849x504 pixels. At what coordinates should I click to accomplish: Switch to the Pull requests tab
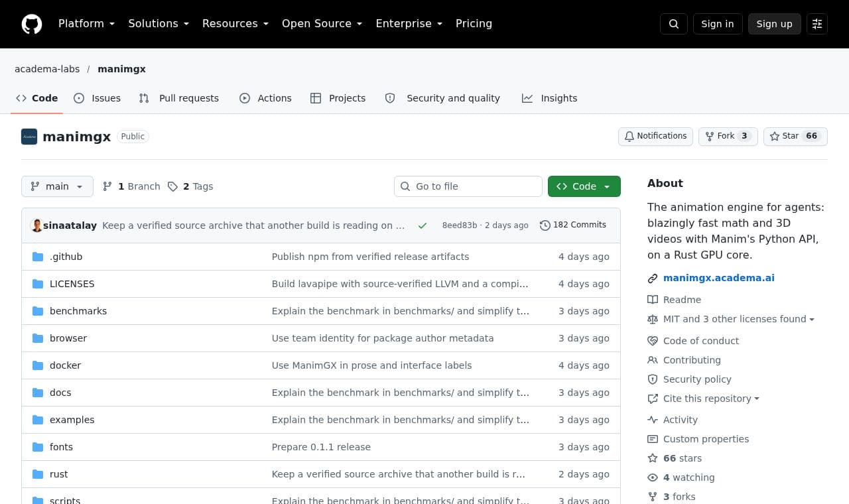(x=179, y=98)
